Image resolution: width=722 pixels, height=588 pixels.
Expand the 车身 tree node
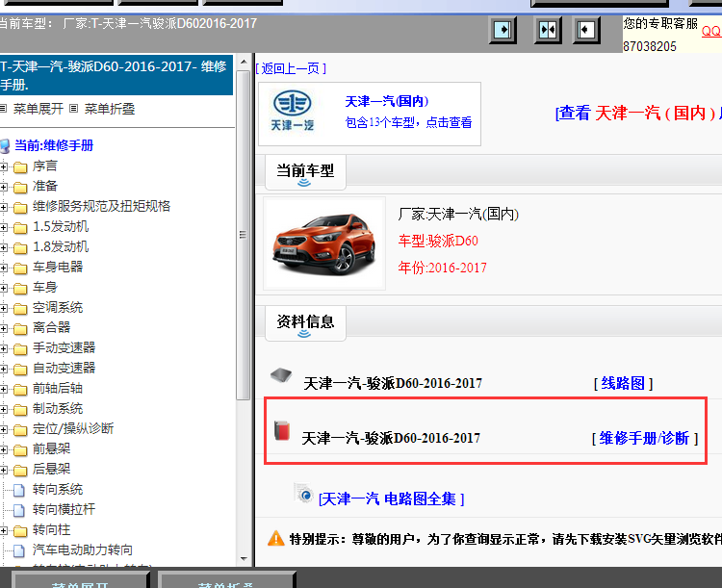pyautogui.click(x=4, y=289)
